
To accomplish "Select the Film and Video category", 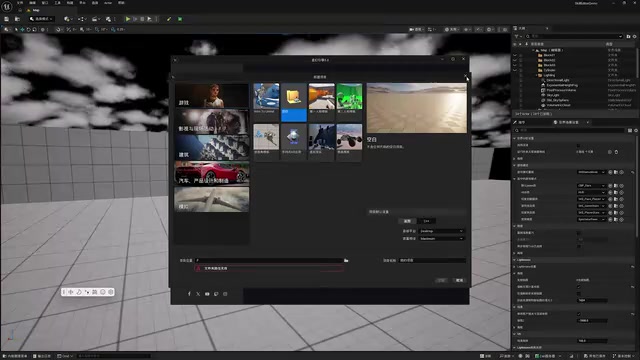I will coord(212,121).
